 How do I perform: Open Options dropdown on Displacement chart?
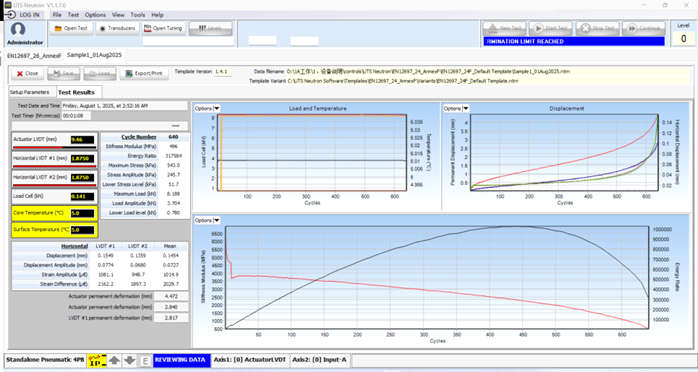pos(456,108)
